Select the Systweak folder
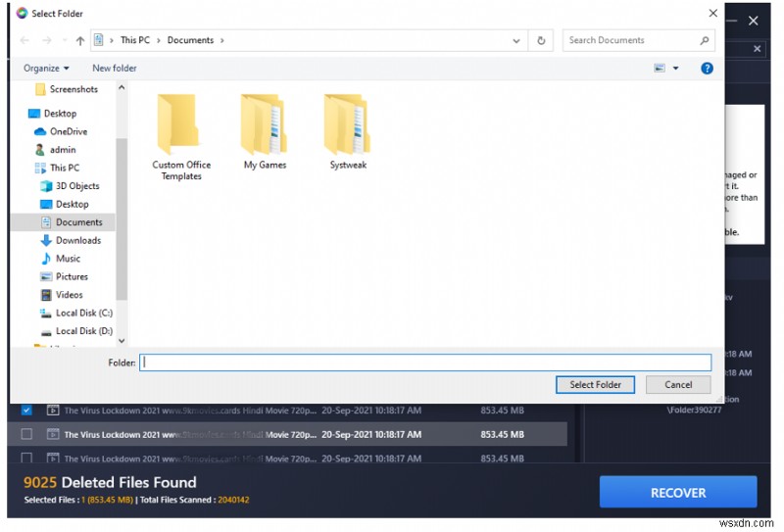The height and width of the screenshot is (532, 784). pos(348,132)
